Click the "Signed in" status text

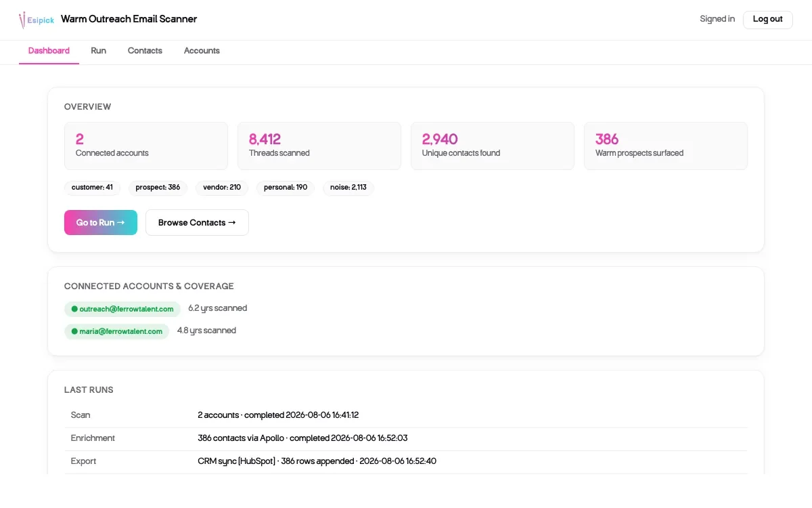tap(717, 19)
